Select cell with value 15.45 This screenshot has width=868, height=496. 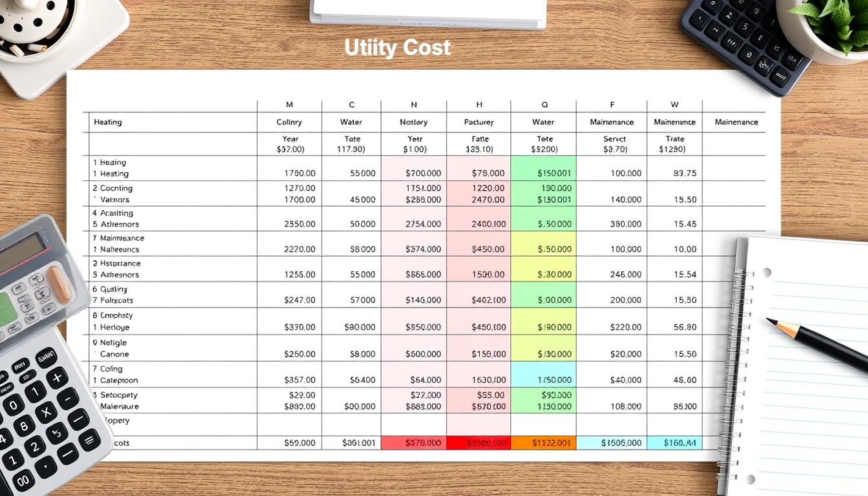(x=685, y=224)
